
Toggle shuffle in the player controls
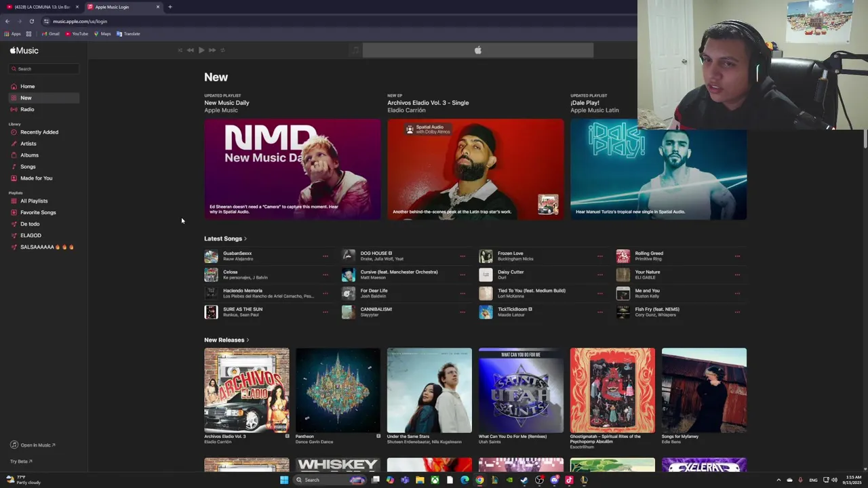tap(180, 50)
